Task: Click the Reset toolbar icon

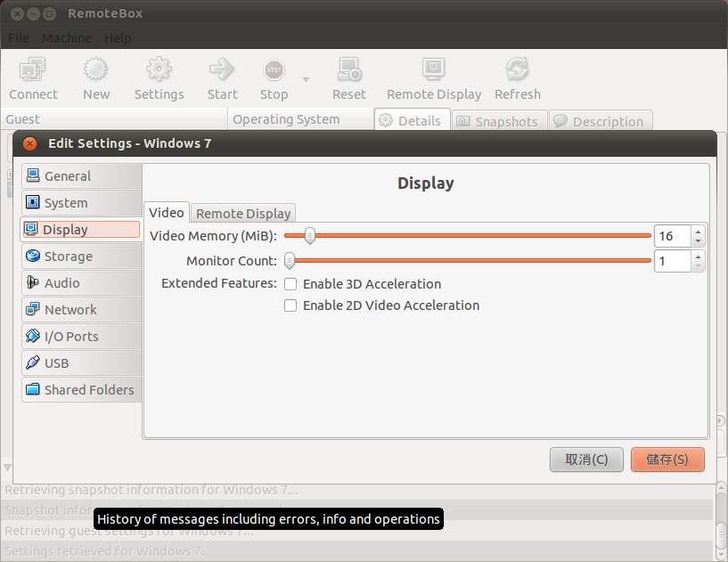Action: 349,69
